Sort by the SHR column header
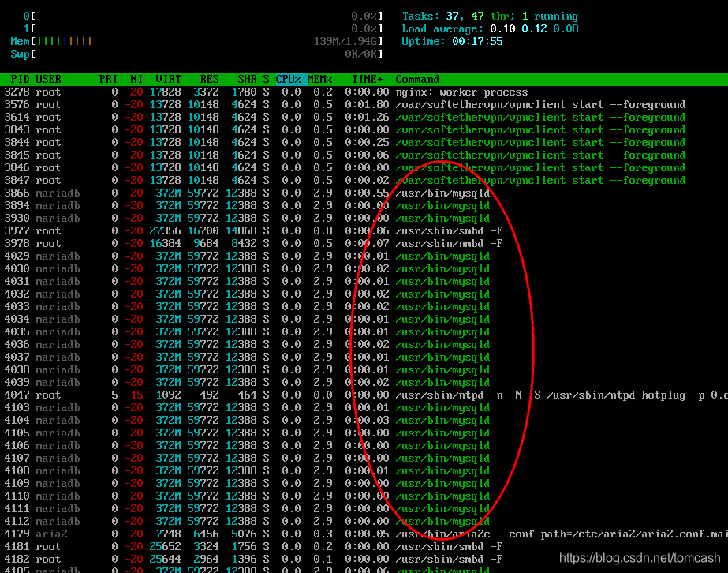This screenshot has width=728, height=573. coord(247,80)
